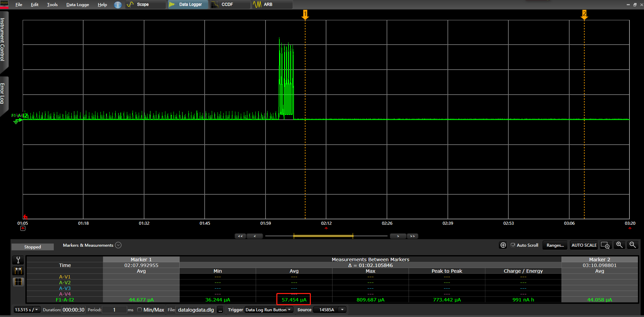Jump to start with the << button
This screenshot has height=317, width=644.
240,236
